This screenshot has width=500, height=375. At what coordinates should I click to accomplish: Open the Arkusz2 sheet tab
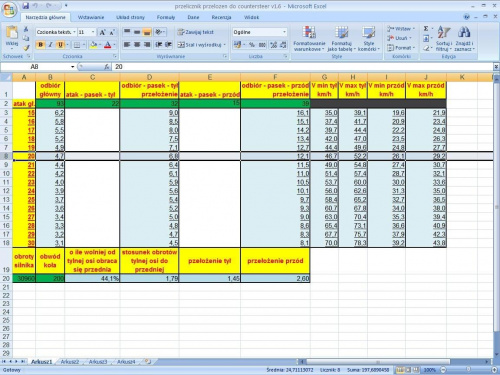70,362
